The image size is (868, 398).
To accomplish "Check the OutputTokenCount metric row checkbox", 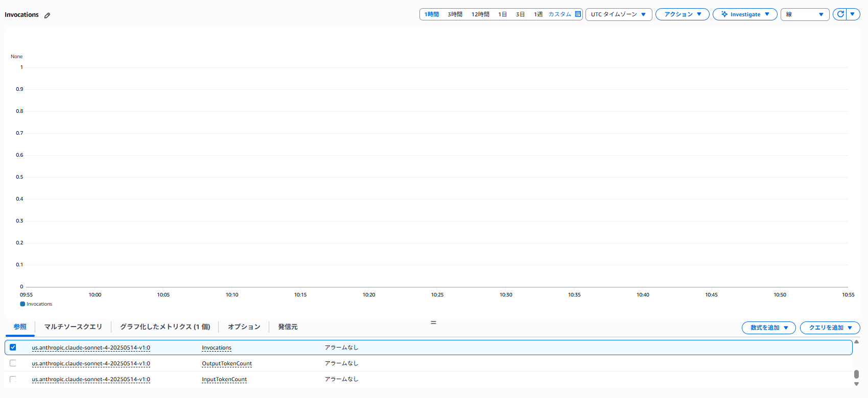I will [x=13, y=363].
